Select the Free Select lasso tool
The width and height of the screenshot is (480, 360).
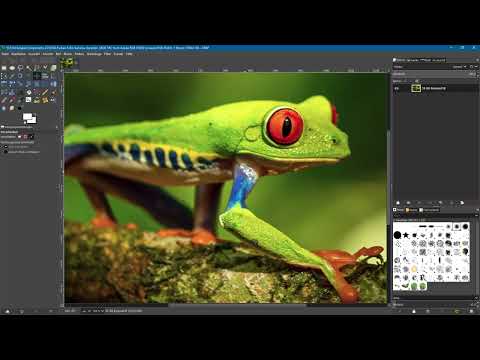[20, 68]
